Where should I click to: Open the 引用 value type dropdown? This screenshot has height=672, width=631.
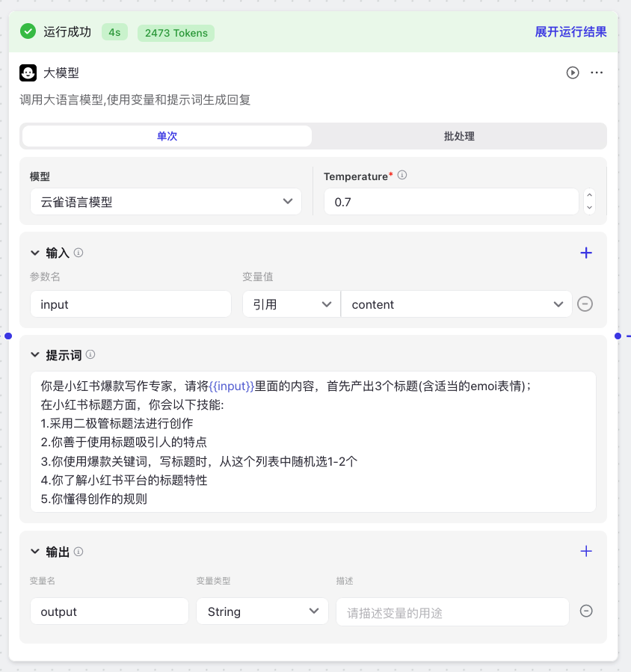[290, 304]
